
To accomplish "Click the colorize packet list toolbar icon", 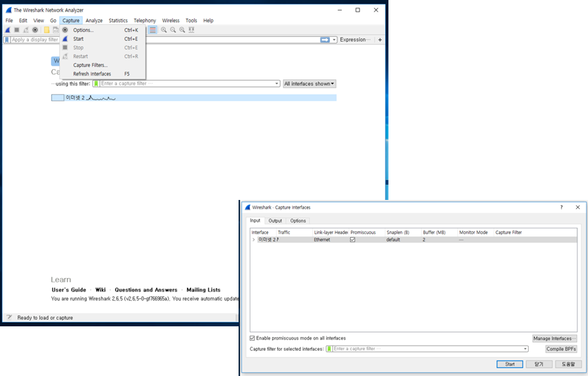I will pyautogui.click(x=152, y=30).
